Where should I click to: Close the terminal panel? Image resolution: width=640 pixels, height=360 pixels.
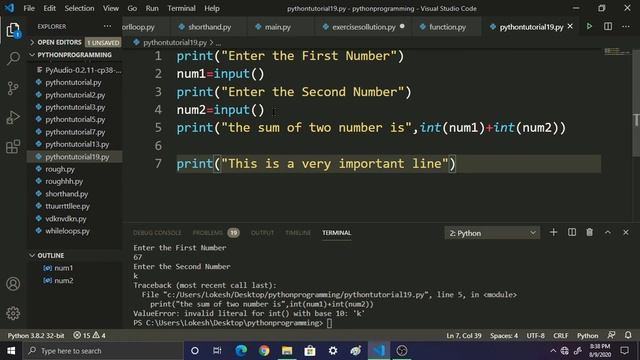[626, 232]
